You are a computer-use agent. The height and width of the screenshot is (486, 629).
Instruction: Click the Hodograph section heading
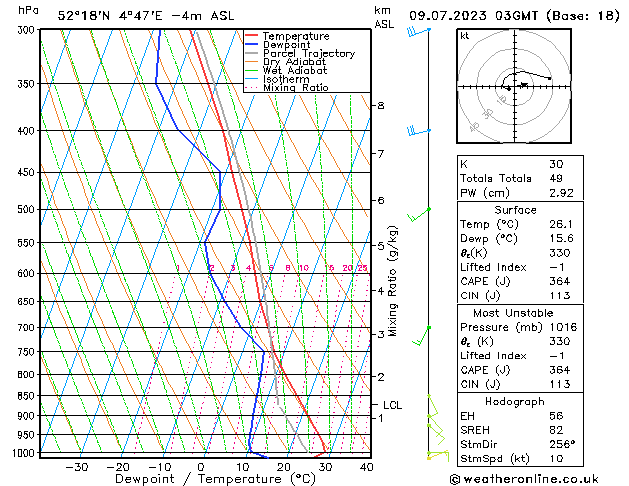515,401
